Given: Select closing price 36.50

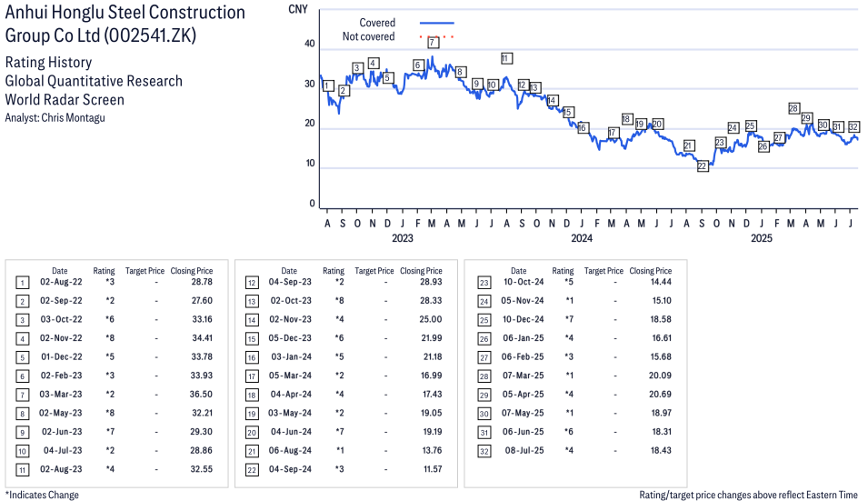Looking at the screenshot, I should coord(202,394).
